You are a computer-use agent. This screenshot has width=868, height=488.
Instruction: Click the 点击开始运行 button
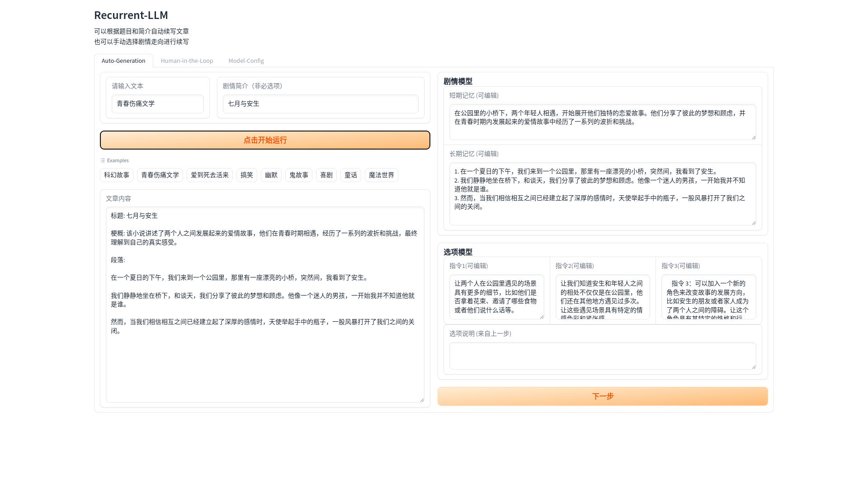pyautogui.click(x=265, y=140)
